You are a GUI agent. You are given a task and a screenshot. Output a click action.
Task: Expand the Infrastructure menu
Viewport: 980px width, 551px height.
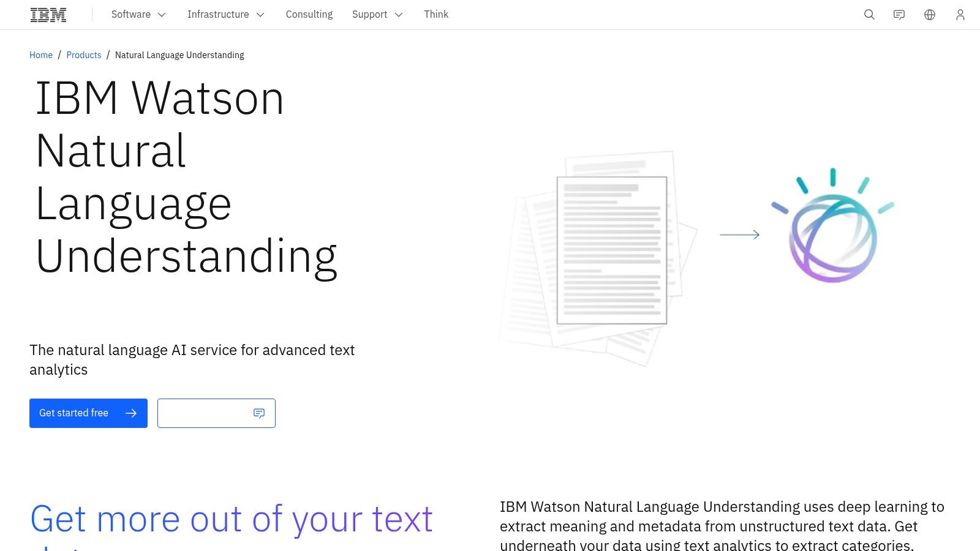pyautogui.click(x=226, y=15)
